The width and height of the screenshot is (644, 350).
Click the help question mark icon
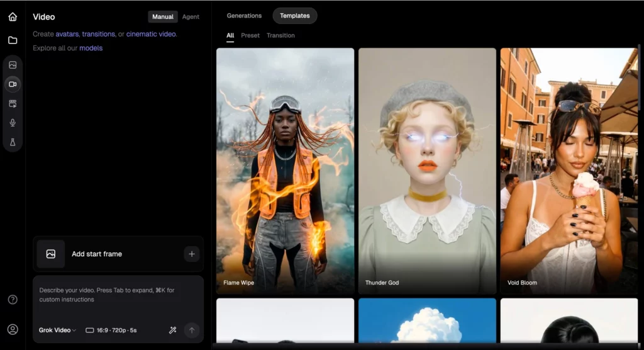coord(13,300)
